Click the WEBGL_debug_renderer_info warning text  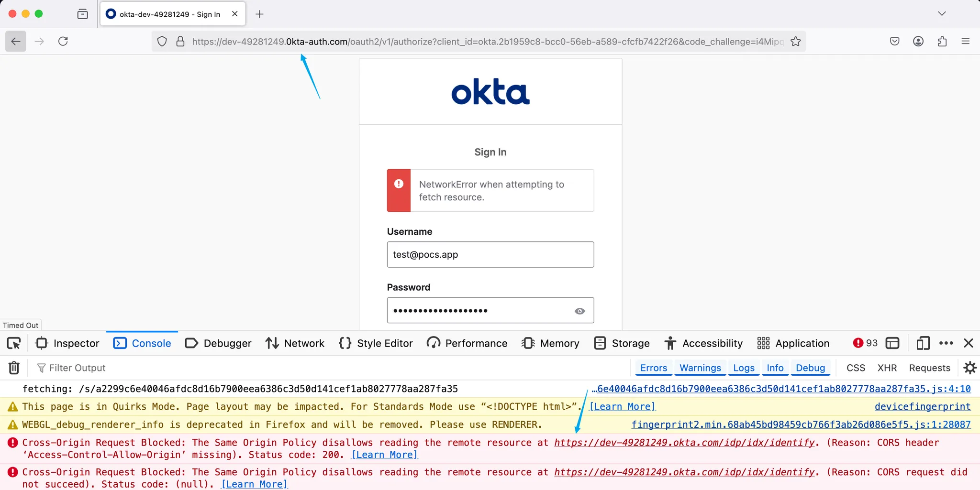pyautogui.click(x=282, y=425)
